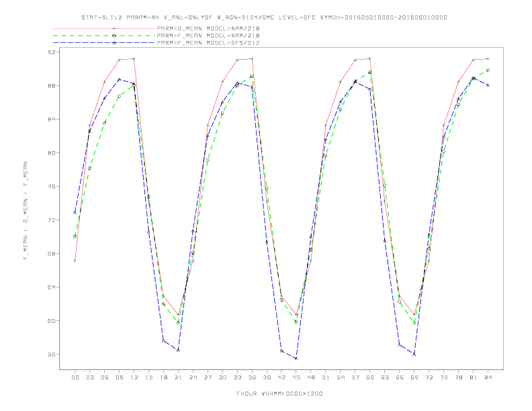This screenshot has width=532, height=411.
Task: Click the x-axis forecast hour label 15
Action: click(149, 377)
